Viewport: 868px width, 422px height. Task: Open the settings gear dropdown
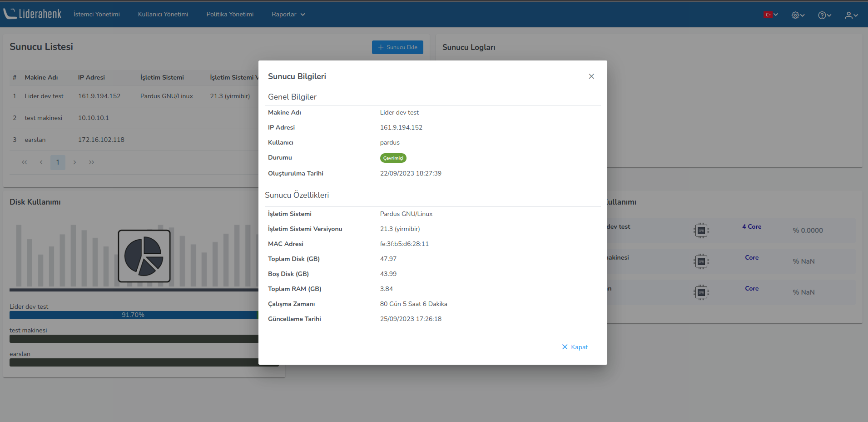pos(798,15)
